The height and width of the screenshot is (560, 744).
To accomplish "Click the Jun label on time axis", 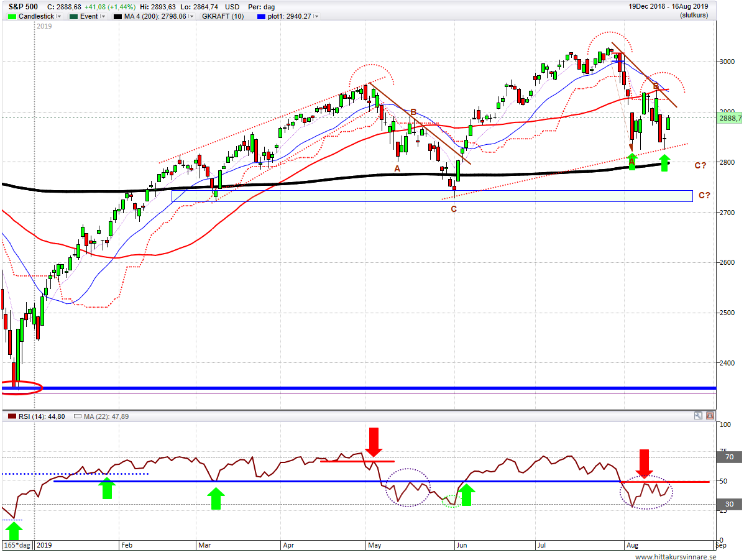I will [x=462, y=545].
